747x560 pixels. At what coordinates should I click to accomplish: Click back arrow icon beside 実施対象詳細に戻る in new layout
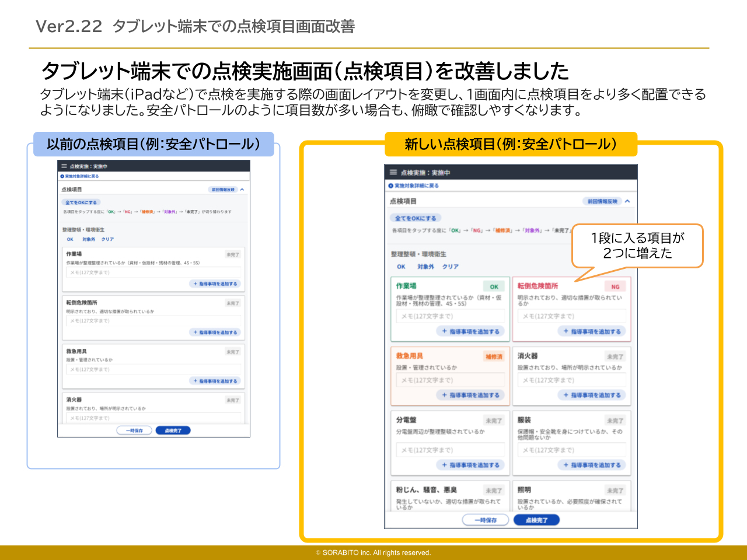click(x=391, y=185)
